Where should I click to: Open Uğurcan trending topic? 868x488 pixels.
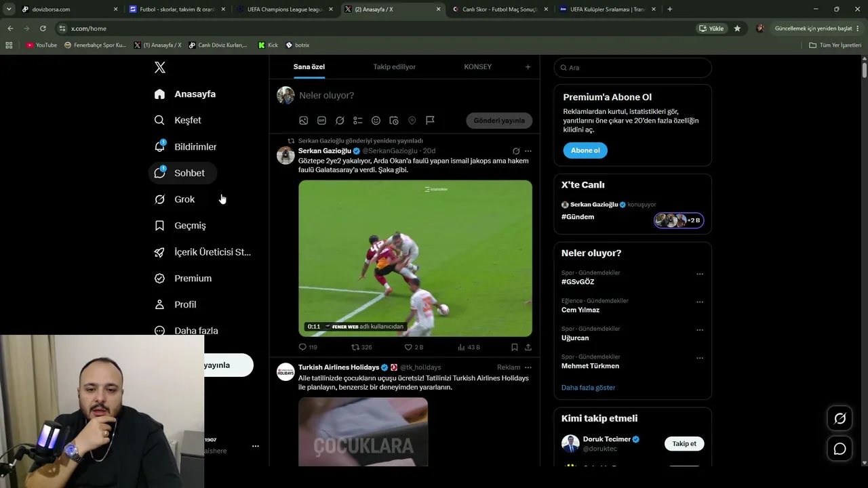pyautogui.click(x=575, y=338)
